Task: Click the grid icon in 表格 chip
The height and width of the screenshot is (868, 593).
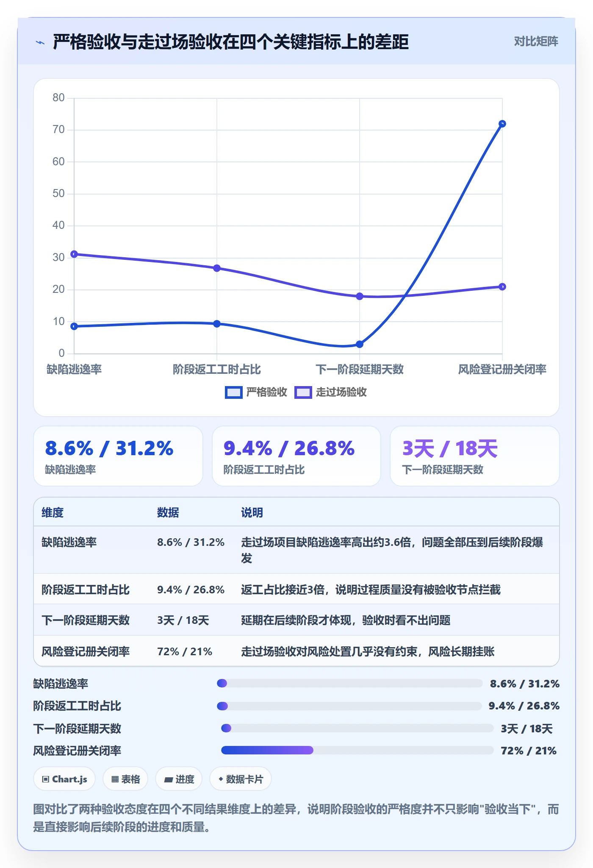Action: point(115,779)
